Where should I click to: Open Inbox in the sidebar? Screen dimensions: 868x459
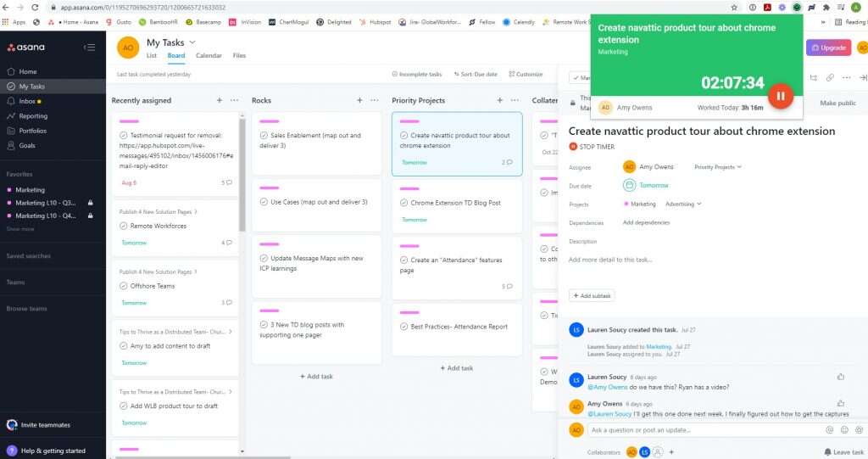point(26,101)
